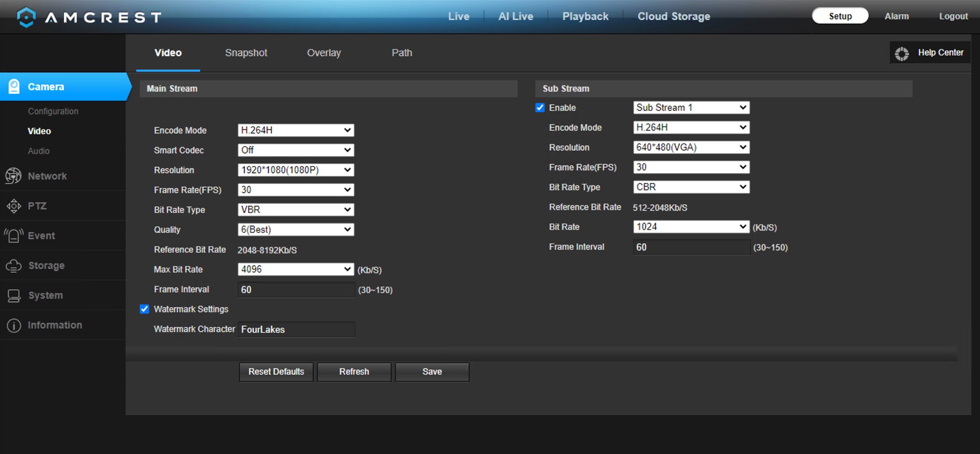Click the Main Stream Frame Interval field
This screenshot has height=454, width=980.
pyautogui.click(x=296, y=290)
